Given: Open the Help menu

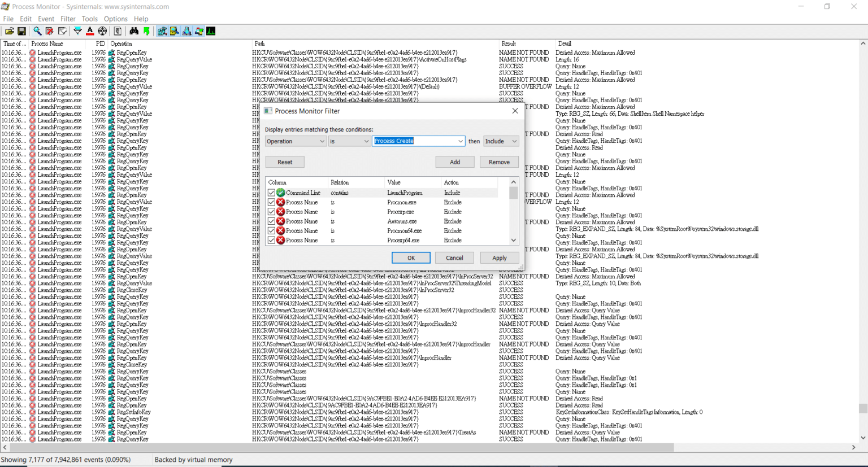Looking at the screenshot, I should click(141, 19).
